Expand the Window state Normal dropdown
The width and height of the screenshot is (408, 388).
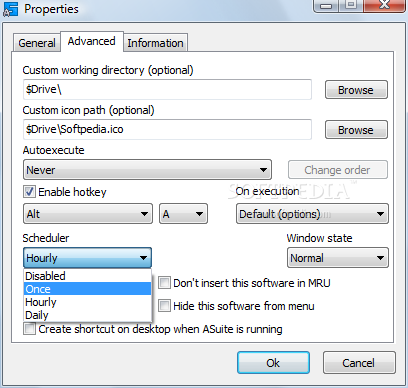[x=338, y=258]
